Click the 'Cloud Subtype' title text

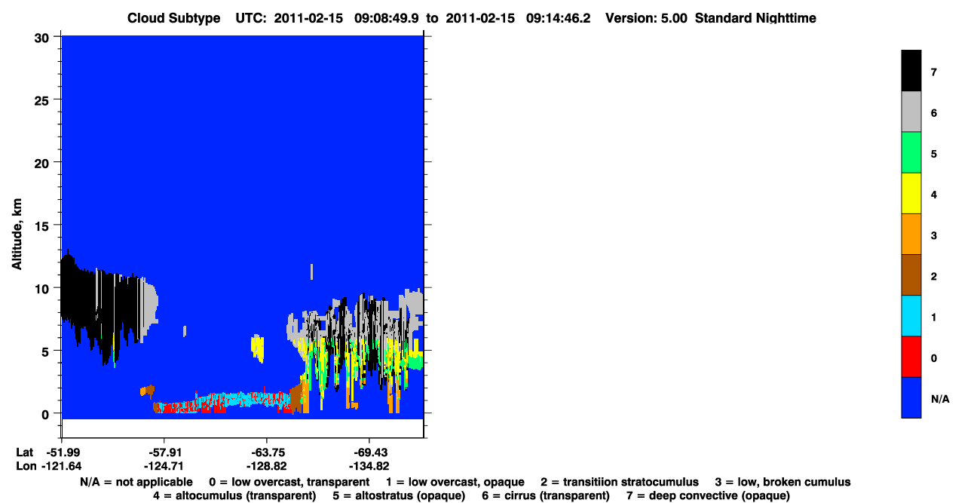(174, 17)
